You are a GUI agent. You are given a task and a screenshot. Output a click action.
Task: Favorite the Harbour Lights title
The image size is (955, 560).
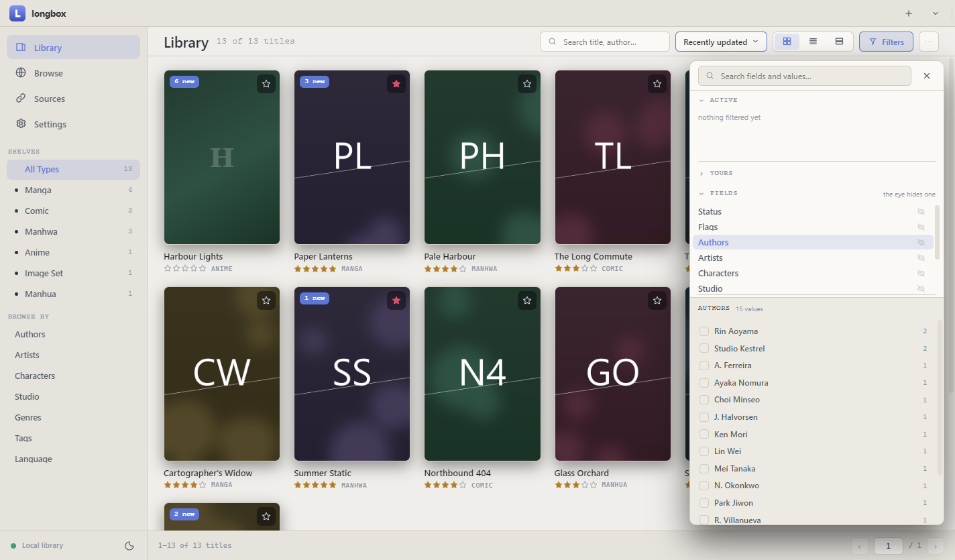266,84
